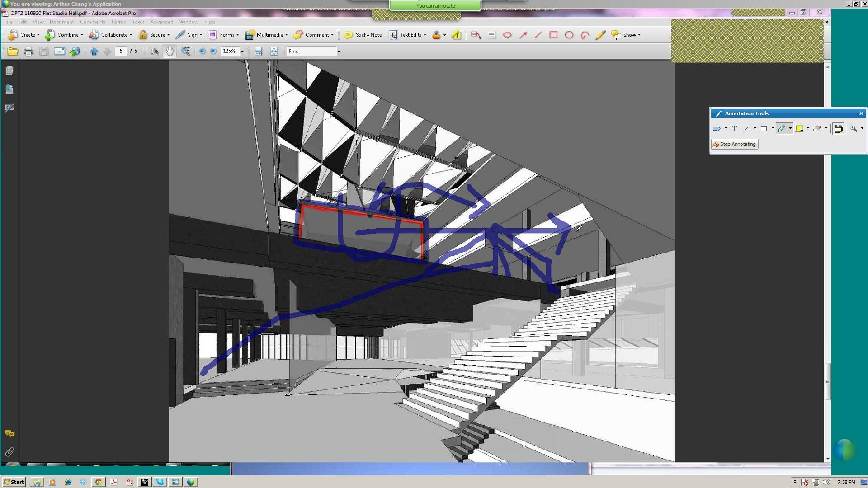Click the Find search field

pos(311,52)
